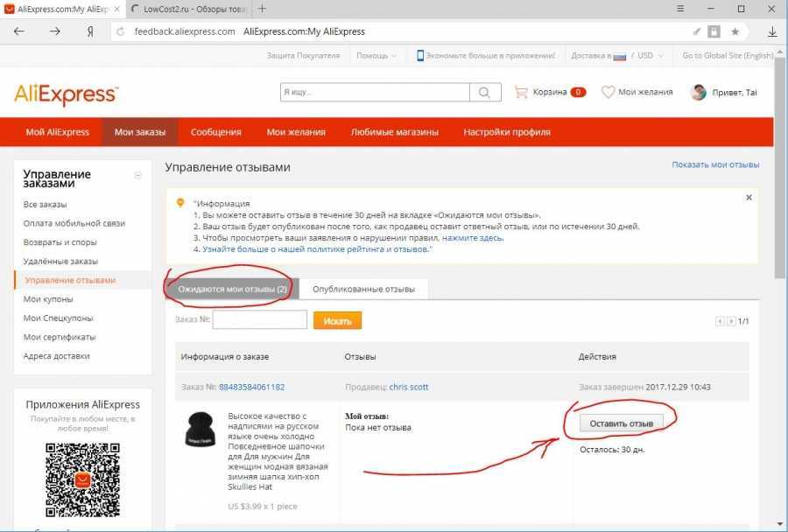This screenshot has width=788, height=532.
Task: Click the mobile app phone icon
Action: coord(420,56)
